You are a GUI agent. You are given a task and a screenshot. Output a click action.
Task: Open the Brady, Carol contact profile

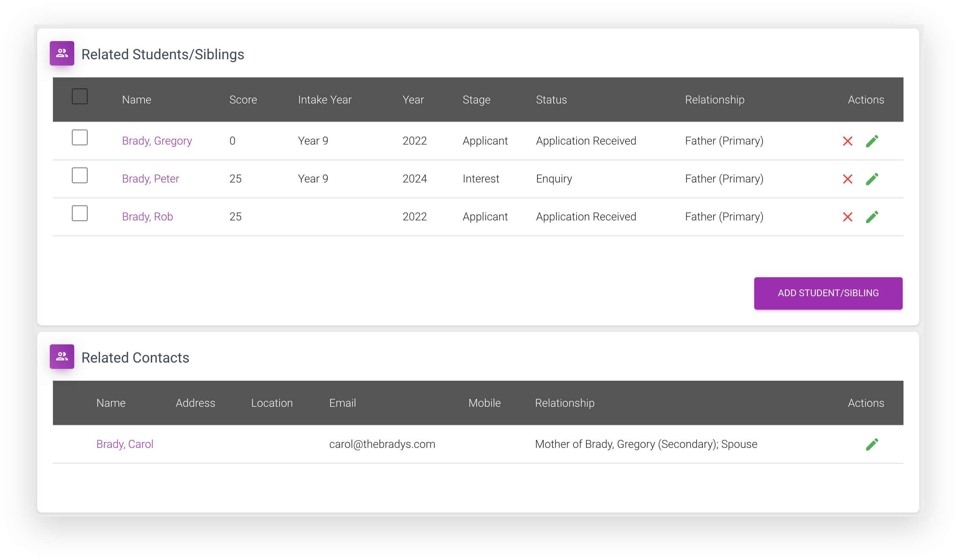(125, 444)
